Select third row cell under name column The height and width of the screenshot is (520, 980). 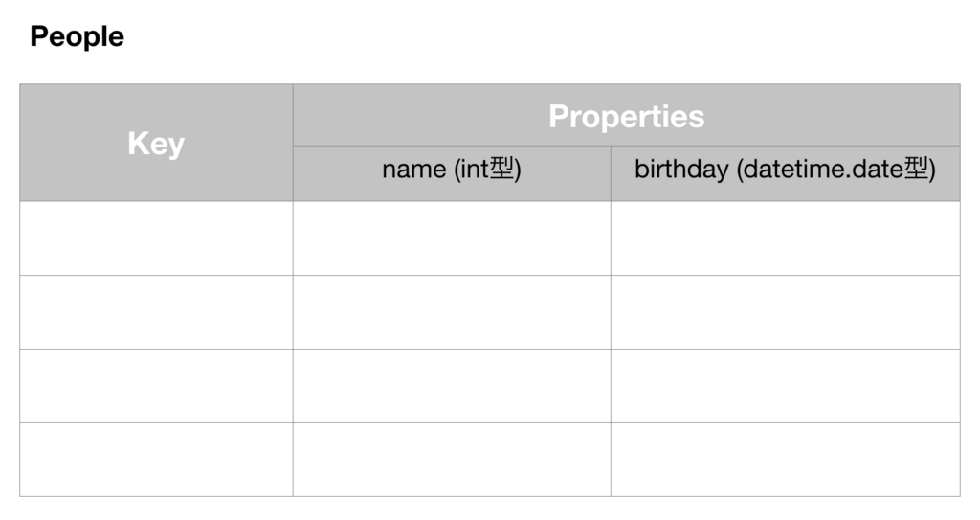[452, 386]
